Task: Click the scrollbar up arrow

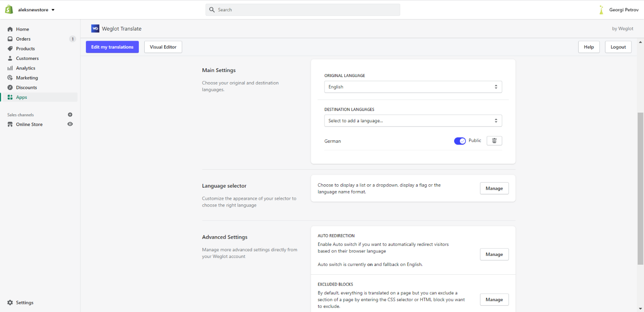Action: click(x=640, y=42)
